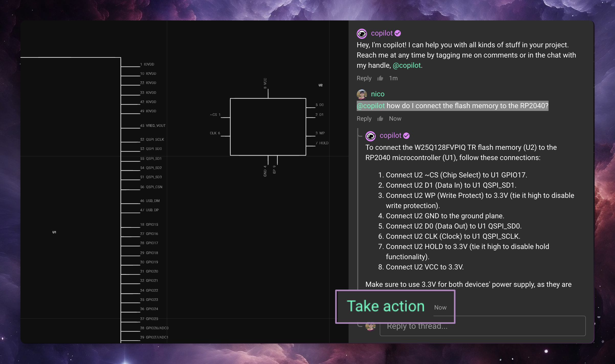Like copilot's intro message with the thumbs-up
This screenshot has height=364, width=615.
[x=380, y=78]
